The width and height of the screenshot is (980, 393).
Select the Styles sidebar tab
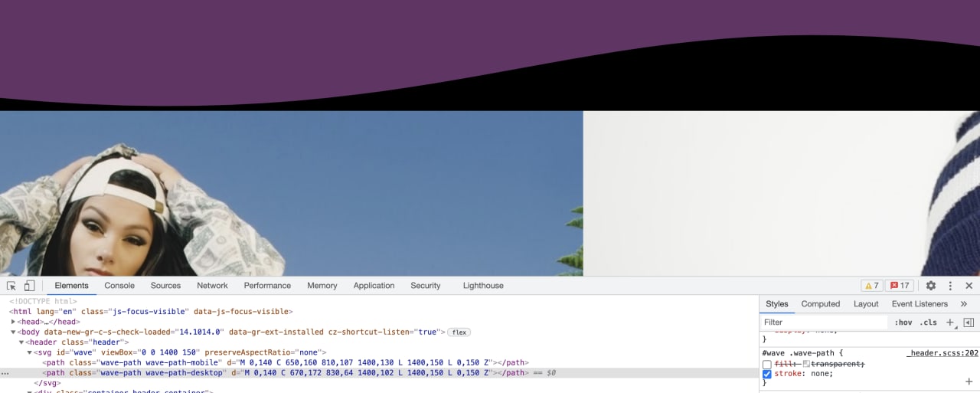(x=777, y=304)
